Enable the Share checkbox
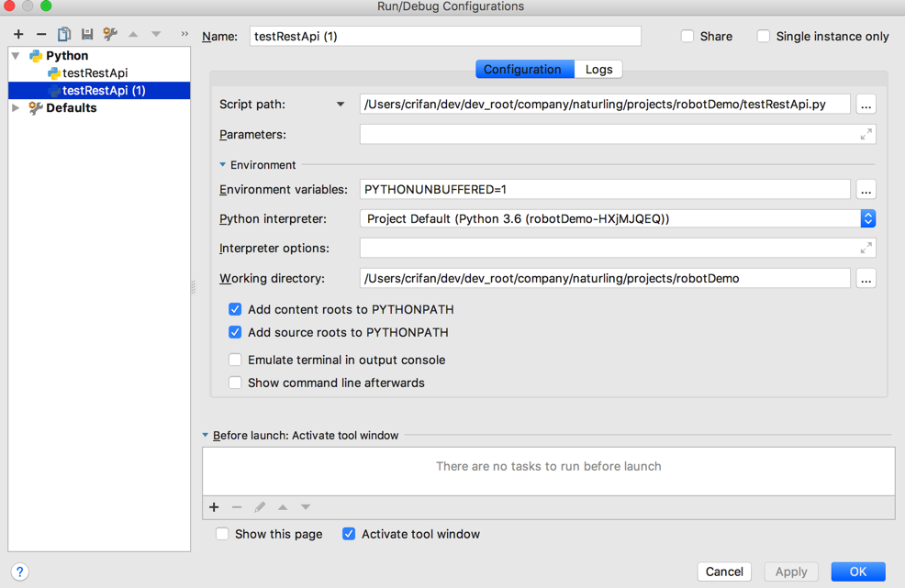The image size is (905, 588). pyautogui.click(x=687, y=37)
